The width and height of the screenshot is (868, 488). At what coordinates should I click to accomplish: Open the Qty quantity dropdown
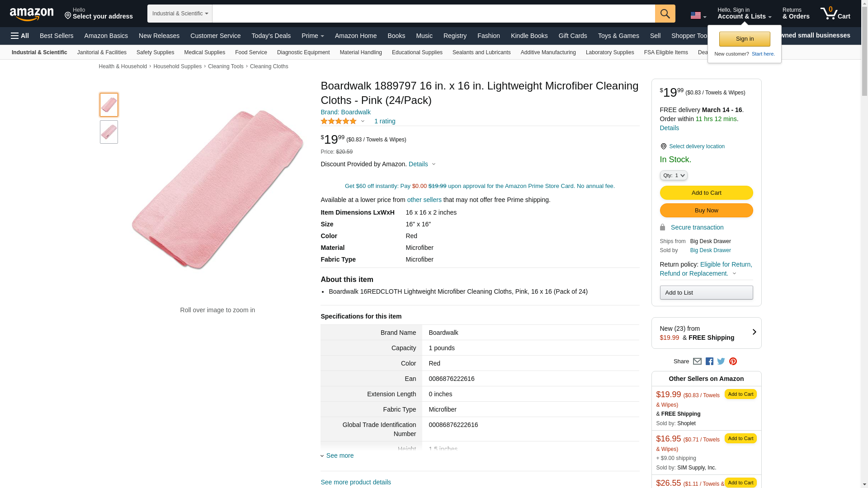[673, 175]
